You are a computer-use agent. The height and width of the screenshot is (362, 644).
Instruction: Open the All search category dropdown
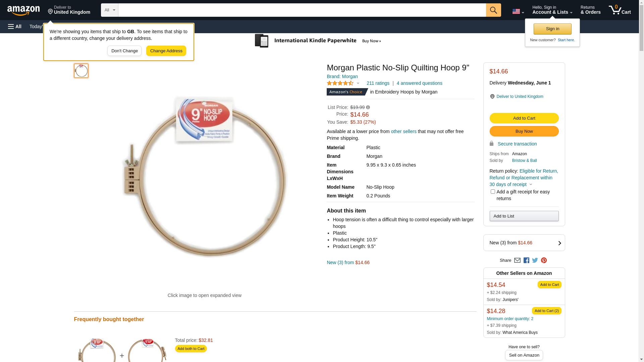pos(109,10)
